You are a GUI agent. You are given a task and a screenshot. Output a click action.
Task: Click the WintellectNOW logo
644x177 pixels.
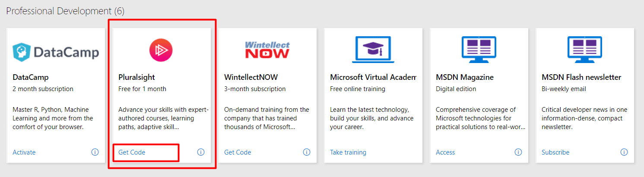coord(267,50)
